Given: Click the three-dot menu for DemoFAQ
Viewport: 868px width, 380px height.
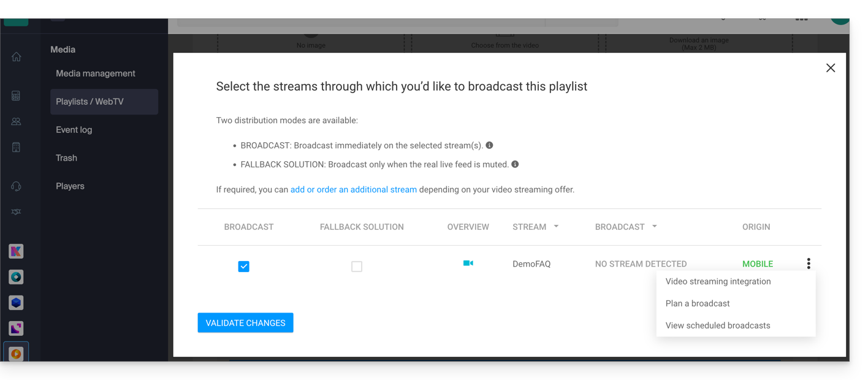Looking at the screenshot, I should pyautogui.click(x=809, y=264).
